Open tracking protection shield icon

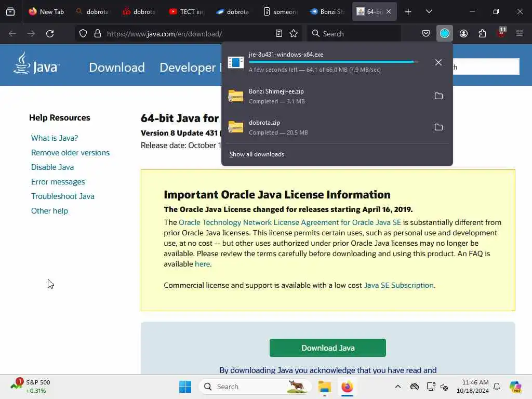click(83, 34)
